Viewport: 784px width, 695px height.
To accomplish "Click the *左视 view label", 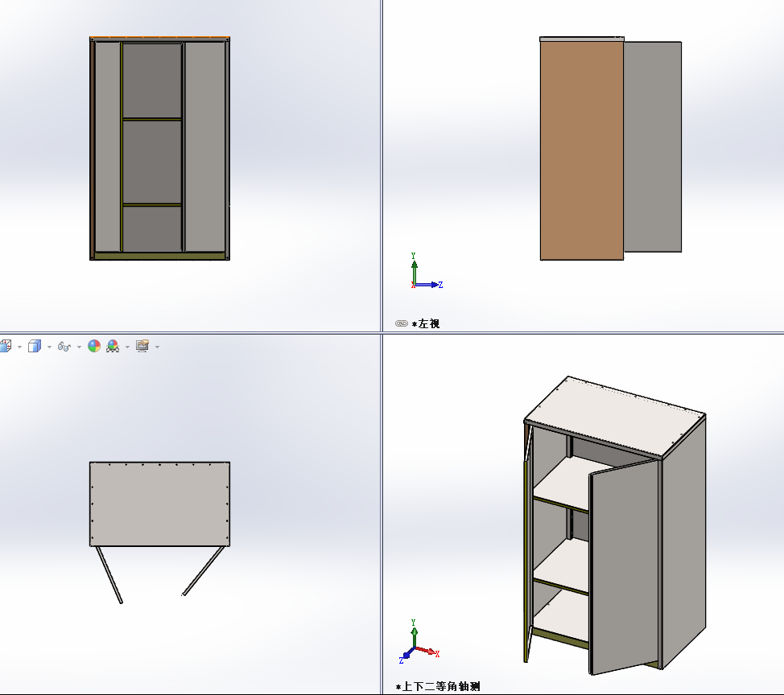I will pos(426,323).
